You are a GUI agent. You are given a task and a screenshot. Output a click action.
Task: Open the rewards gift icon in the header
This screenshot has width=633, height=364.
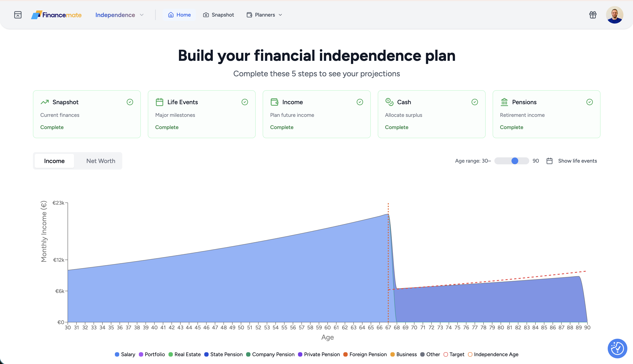coord(593,15)
